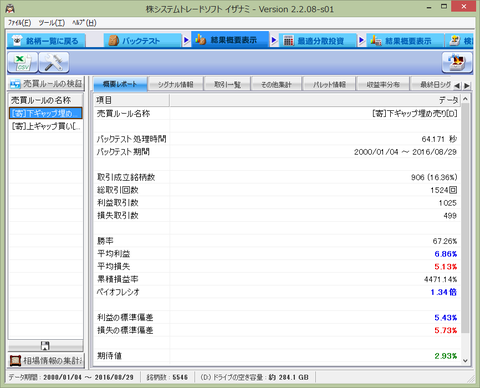Image resolution: width=480 pixels, height=388 pixels.
Task: Click the red 5.73% value
Action: coord(446,330)
